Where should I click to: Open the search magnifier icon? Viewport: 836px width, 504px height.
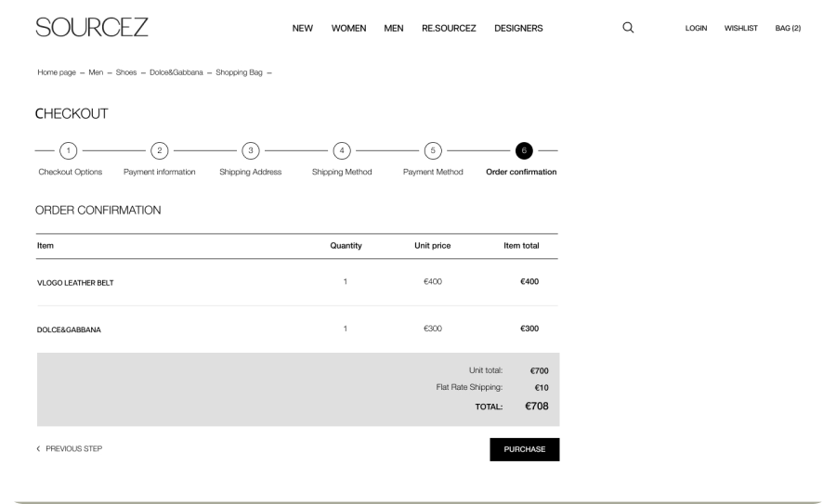pyautogui.click(x=628, y=28)
